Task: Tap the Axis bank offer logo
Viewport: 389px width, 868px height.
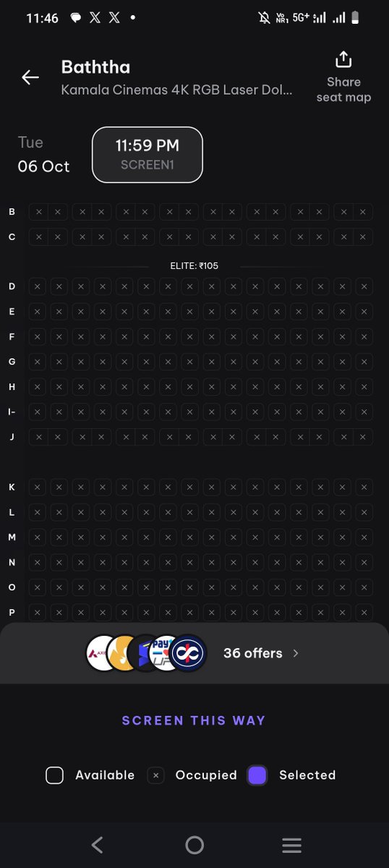Action: click(x=101, y=653)
